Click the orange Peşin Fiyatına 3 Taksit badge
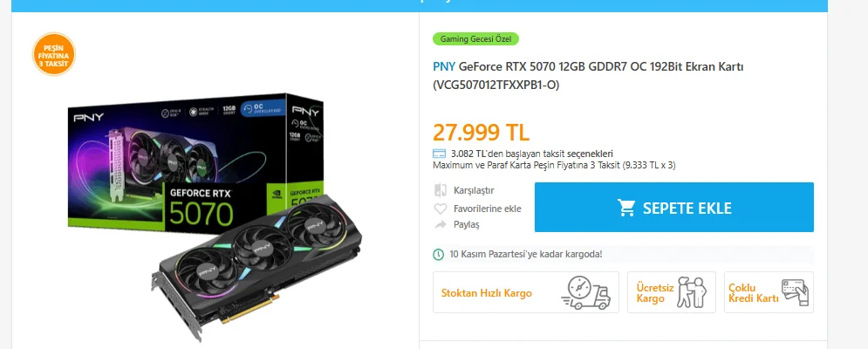The height and width of the screenshot is (349, 868). pos(54,54)
